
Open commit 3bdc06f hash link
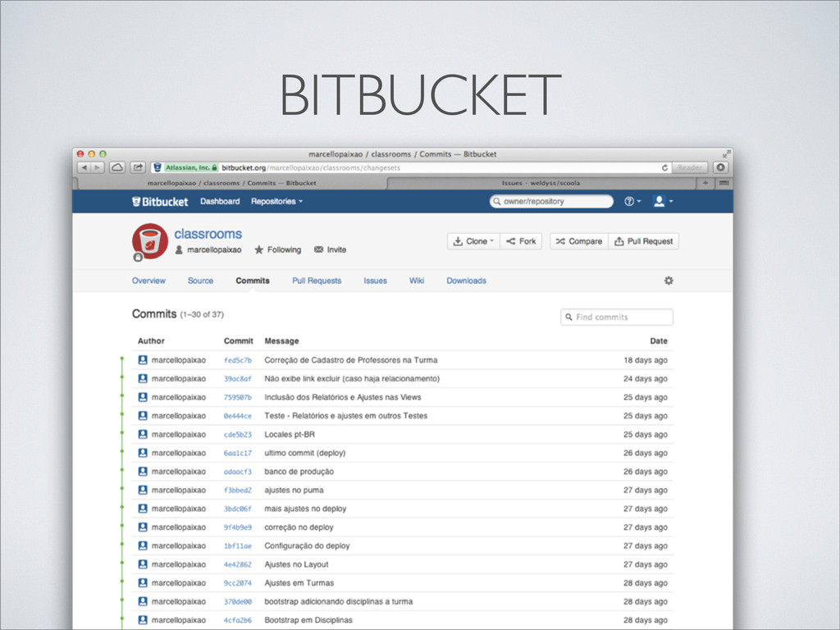coord(237,509)
